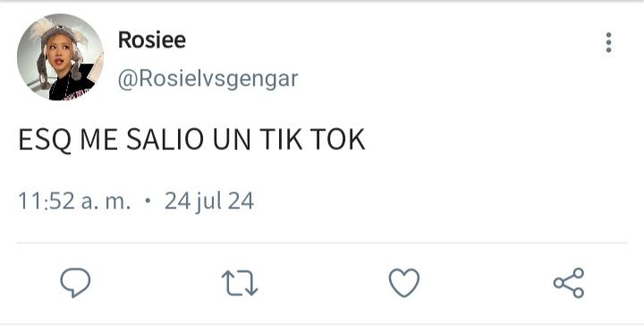Visit the @Rosielvsgengar handle

coord(208,79)
